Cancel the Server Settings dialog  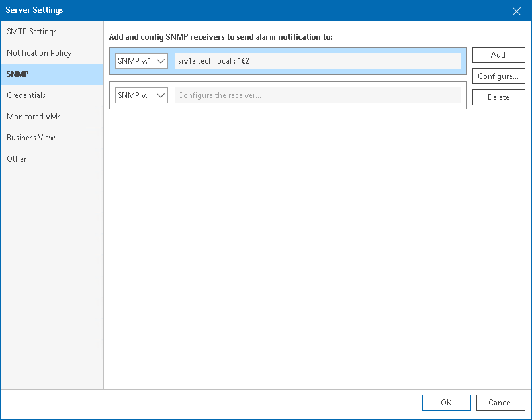point(500,403)
